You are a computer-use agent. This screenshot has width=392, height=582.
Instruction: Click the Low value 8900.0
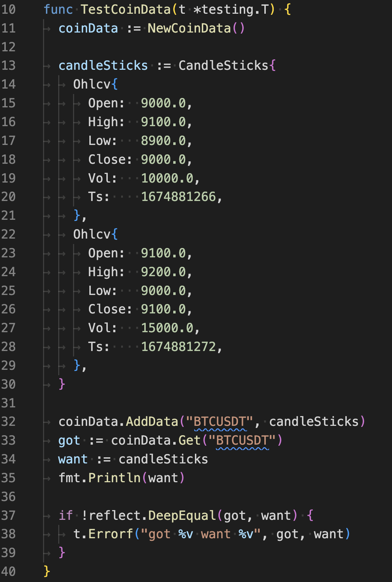[163, 141]
